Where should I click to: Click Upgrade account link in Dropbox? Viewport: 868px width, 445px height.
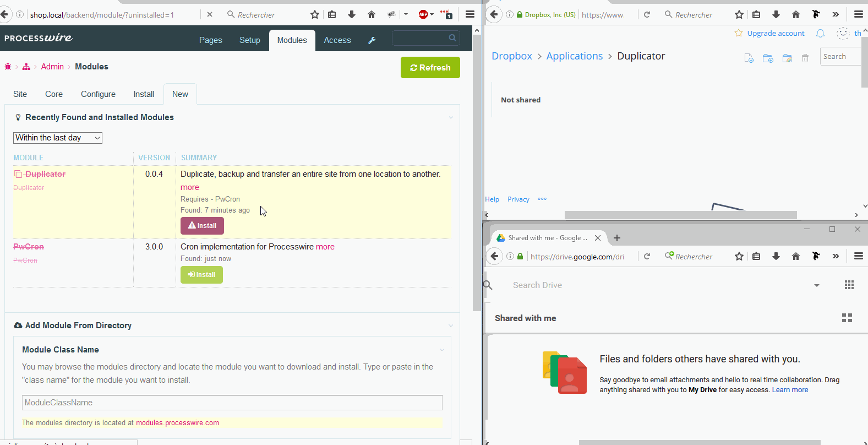776,34
